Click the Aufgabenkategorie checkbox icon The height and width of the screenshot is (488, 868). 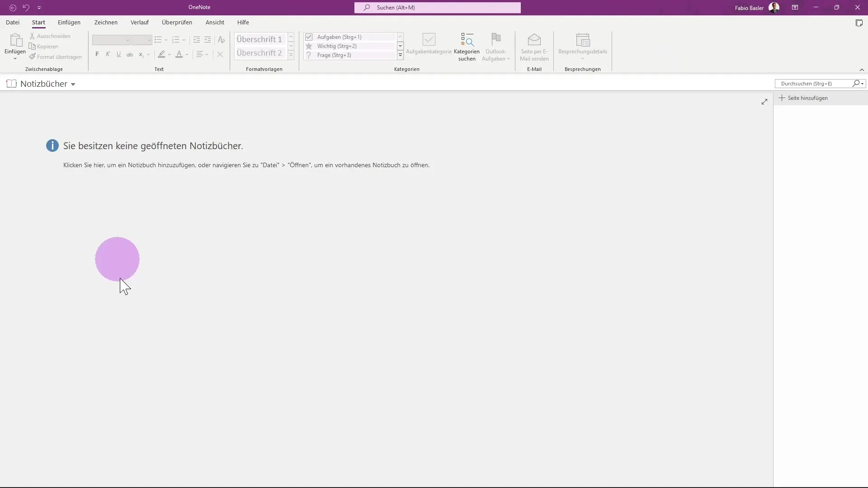429,40
